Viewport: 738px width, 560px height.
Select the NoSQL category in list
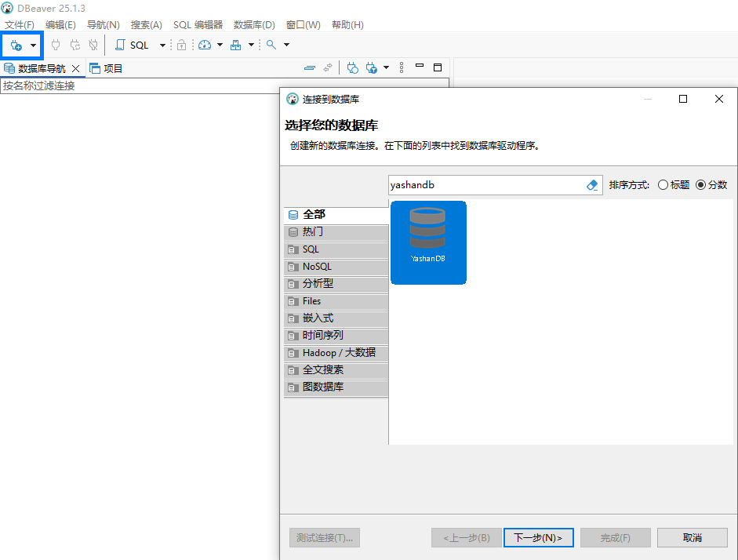(317, 267)
